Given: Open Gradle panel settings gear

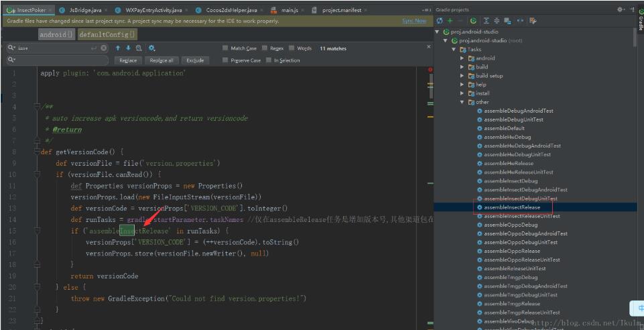Looking at the screenshot, I should pos(620,9).
